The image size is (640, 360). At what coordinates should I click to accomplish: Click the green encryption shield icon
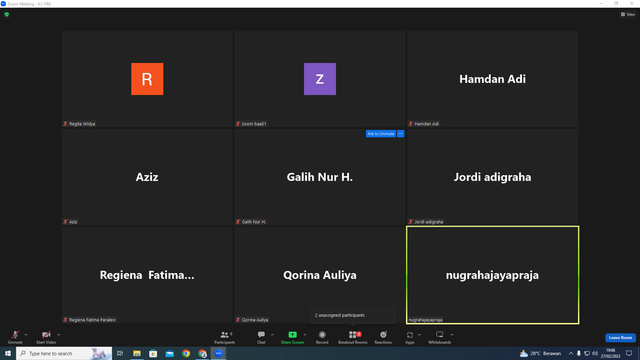[x=7, y=14]
